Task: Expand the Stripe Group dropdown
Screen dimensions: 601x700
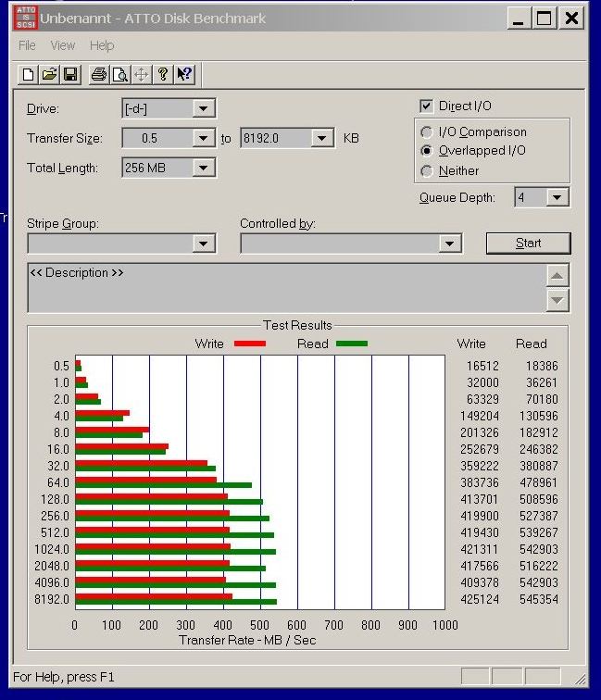Action: click(203, 244)
